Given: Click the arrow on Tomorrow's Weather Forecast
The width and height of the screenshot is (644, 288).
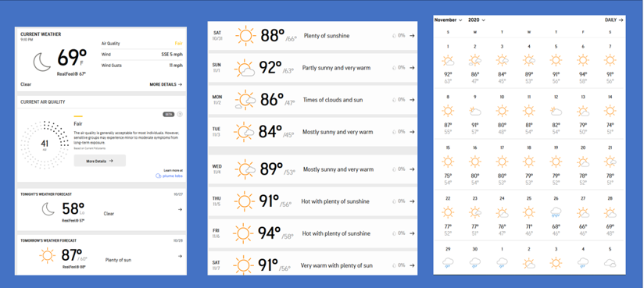Looking at the screenshot, I should pos(180,256).
